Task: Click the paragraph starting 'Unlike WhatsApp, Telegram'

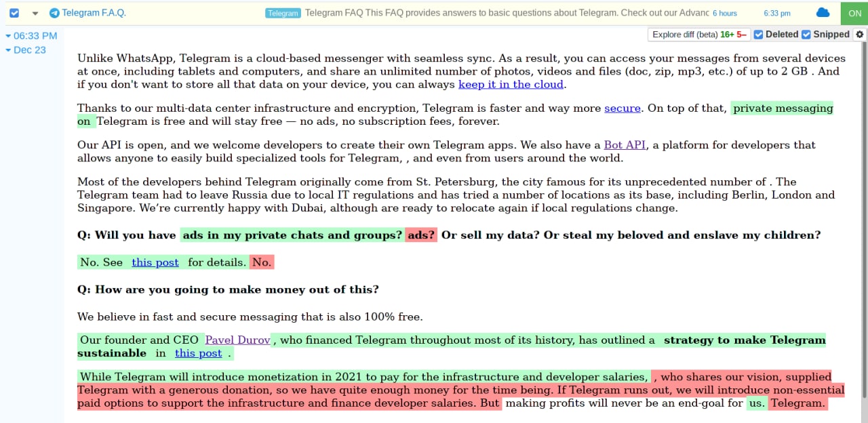Action: [x=461, y=71]
